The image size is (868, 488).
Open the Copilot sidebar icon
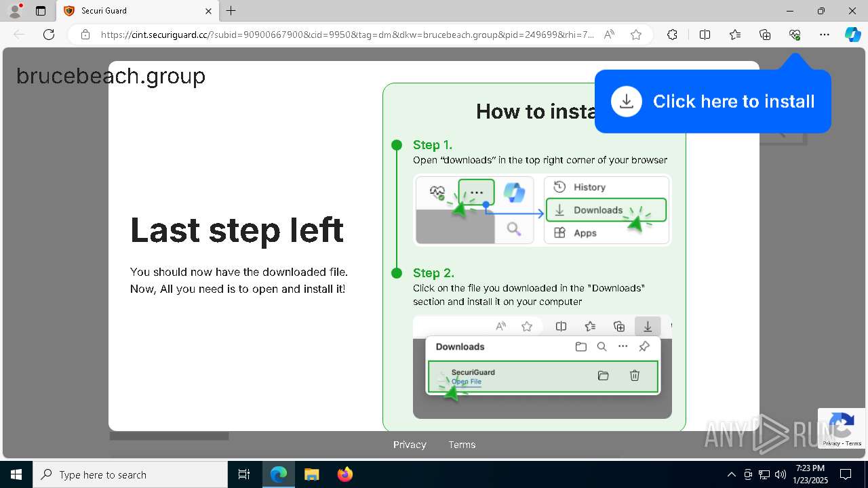pyautogui.click(x=852, y=35)
